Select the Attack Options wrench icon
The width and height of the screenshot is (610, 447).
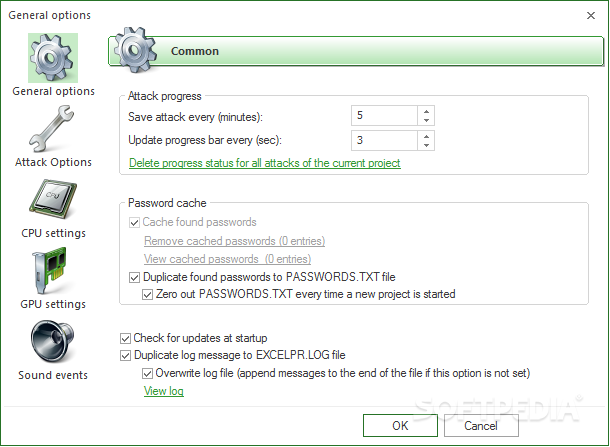(52, 129)
